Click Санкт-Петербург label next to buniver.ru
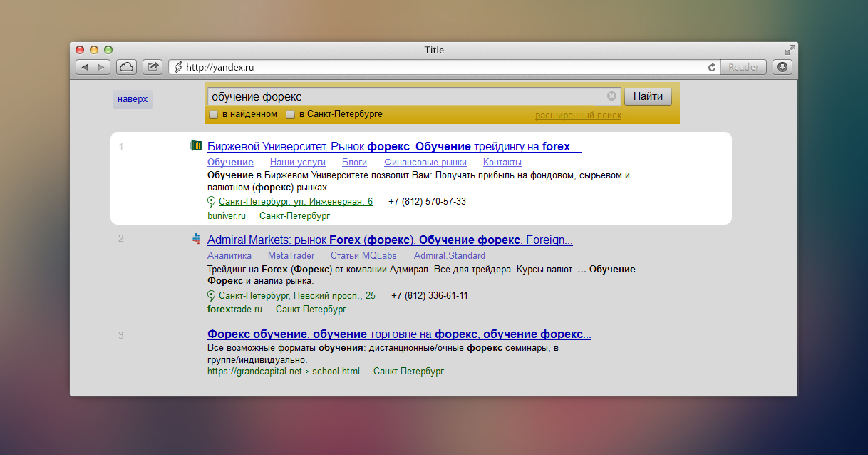Screen dimensions: 868x455 click(294, 215)
